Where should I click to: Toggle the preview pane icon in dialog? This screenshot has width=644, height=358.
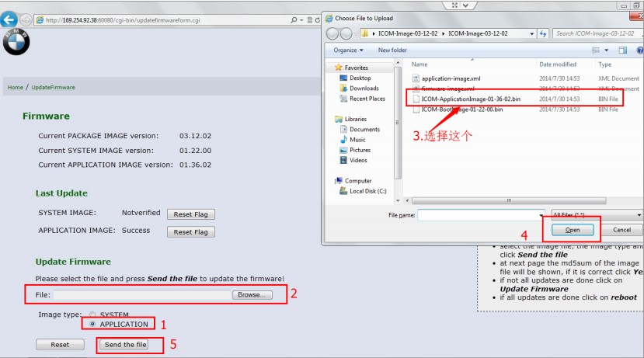point(623,50)
